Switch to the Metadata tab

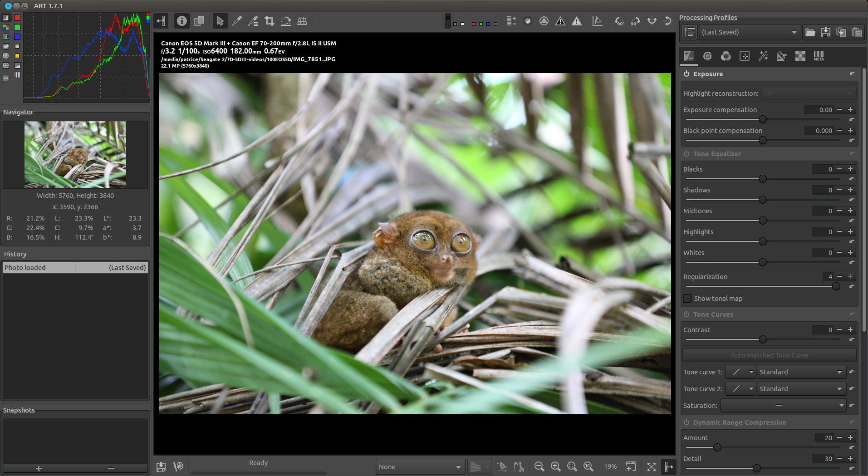tap(819, 56)
